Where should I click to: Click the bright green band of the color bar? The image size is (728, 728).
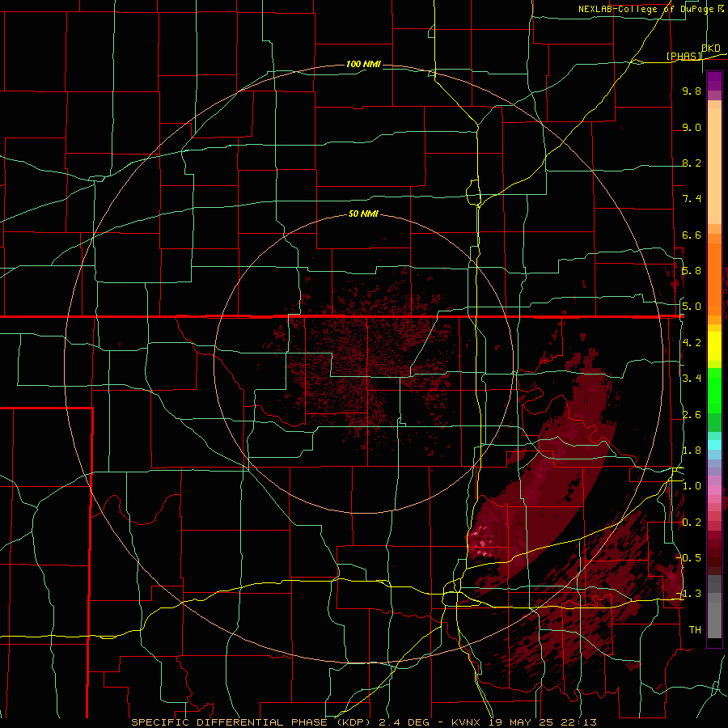pos(714,391)
